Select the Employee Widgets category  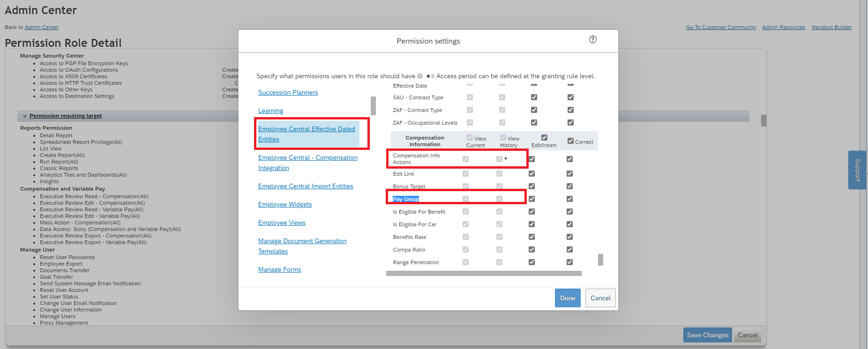pos(285,204)
